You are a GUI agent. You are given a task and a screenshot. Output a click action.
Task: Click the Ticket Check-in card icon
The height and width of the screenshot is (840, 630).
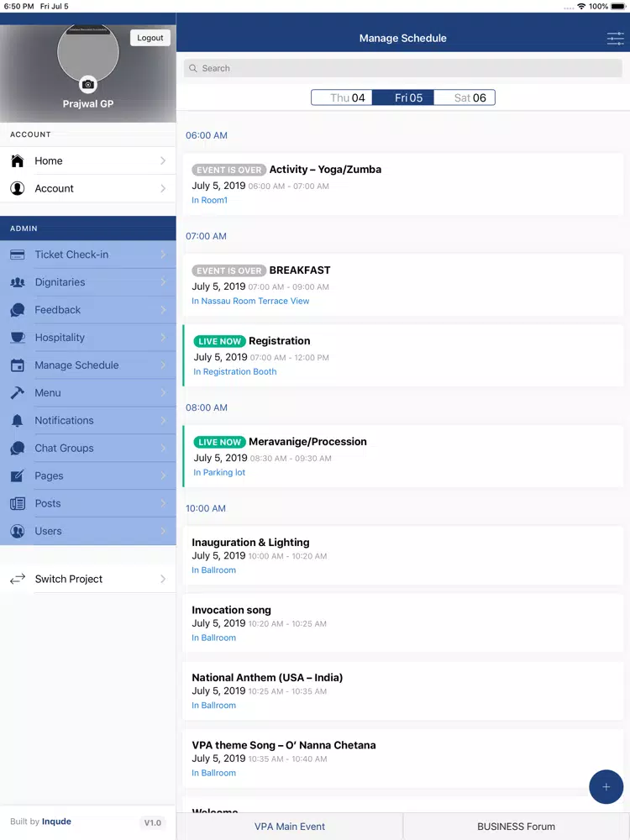tap(18, 255)
